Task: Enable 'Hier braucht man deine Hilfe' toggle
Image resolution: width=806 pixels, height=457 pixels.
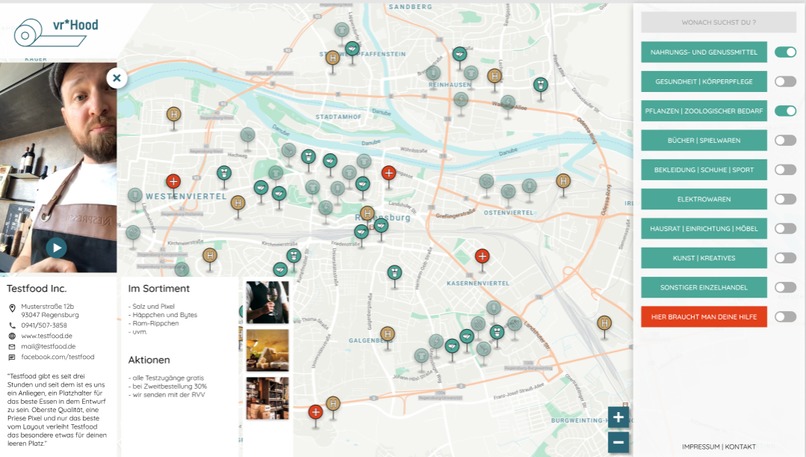Action: pyautogui.click(x=785, y=317)
